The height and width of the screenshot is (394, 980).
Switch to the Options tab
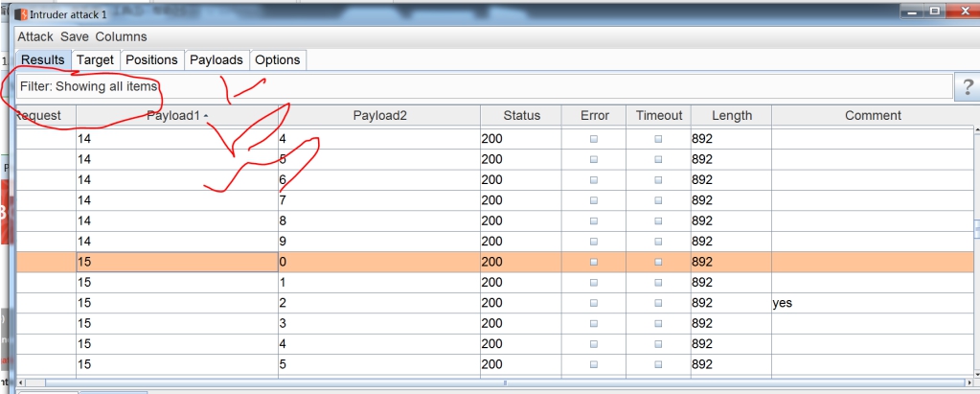click(278, 60)
